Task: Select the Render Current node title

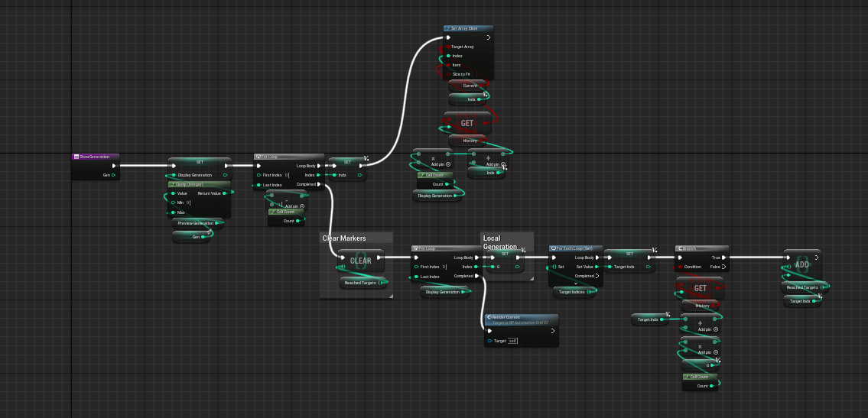Action: pyautogui.click(x=506, y=317)
